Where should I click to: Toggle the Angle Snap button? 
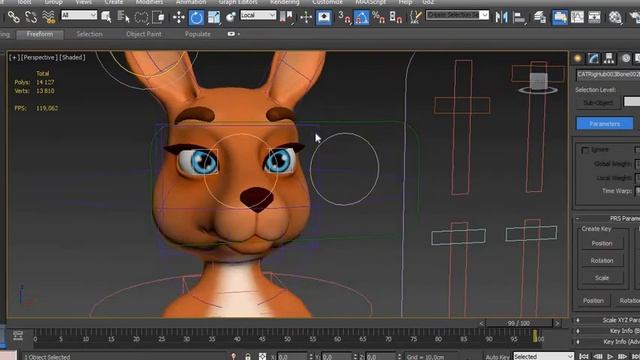pos(361,18)
